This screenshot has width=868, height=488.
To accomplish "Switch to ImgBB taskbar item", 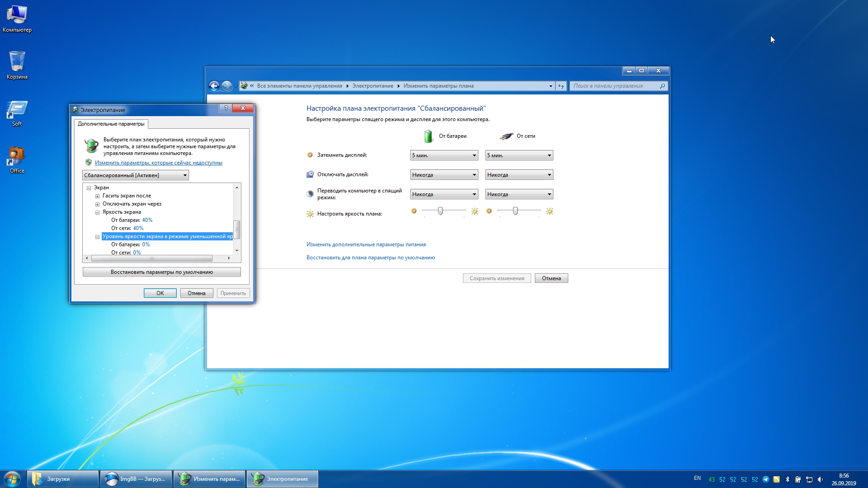I will point(136,479).
